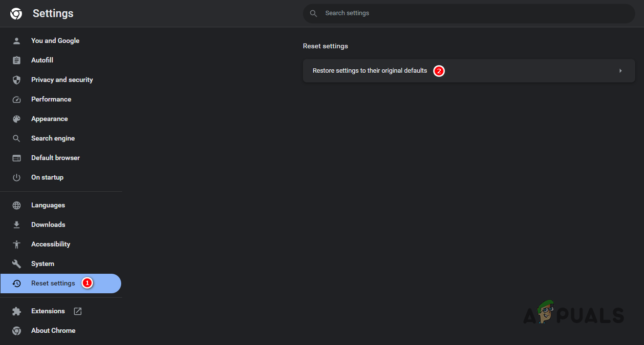
Task: Open the About Chrome section
Action: tap(53, 330)
